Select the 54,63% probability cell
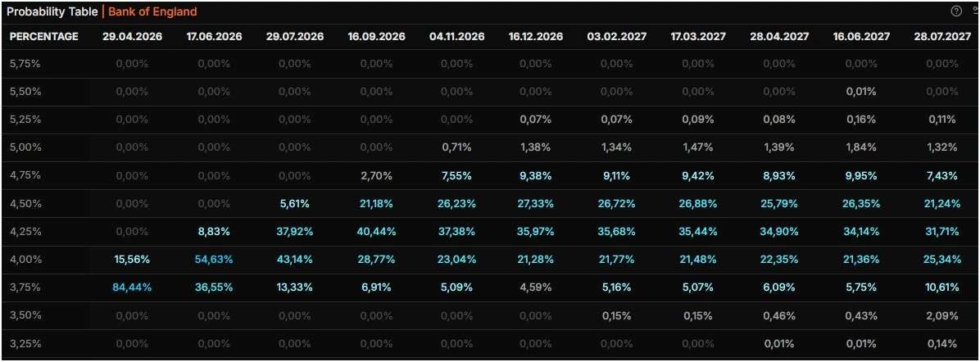 214,260
